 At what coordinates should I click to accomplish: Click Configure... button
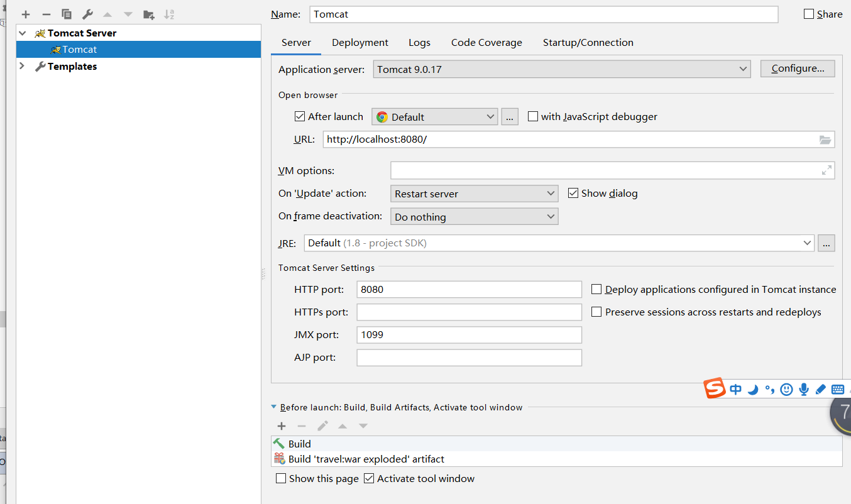tap(798, 68)
